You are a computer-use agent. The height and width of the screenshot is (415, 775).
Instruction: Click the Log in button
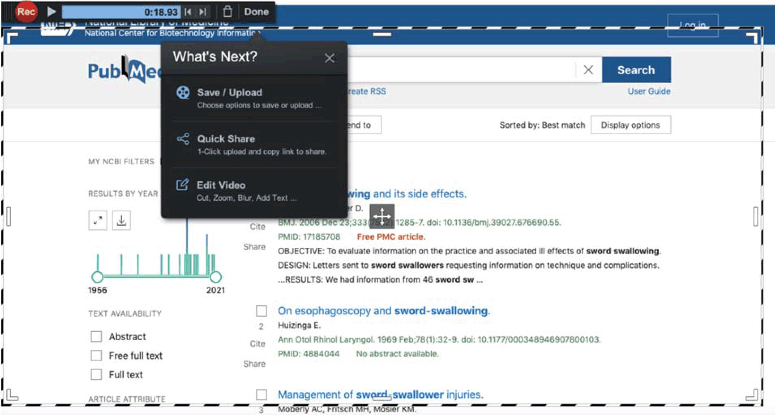tap(692, 26)
